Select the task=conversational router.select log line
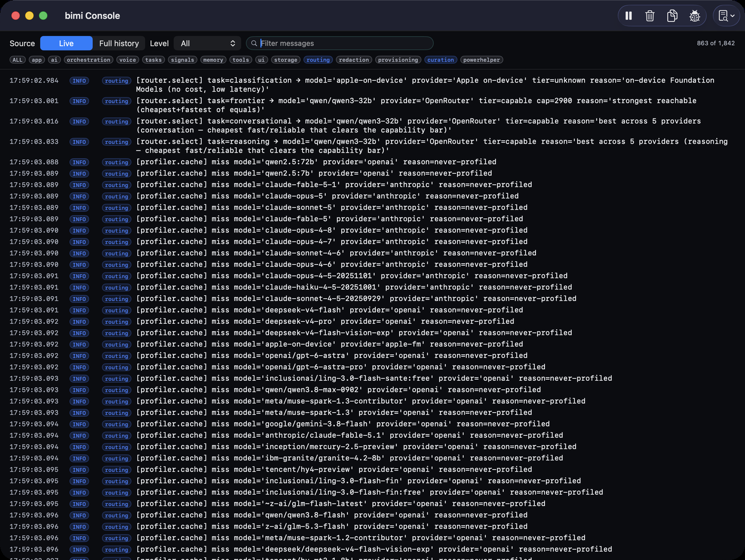Screen dimensions: 745x560 (372, 126)
